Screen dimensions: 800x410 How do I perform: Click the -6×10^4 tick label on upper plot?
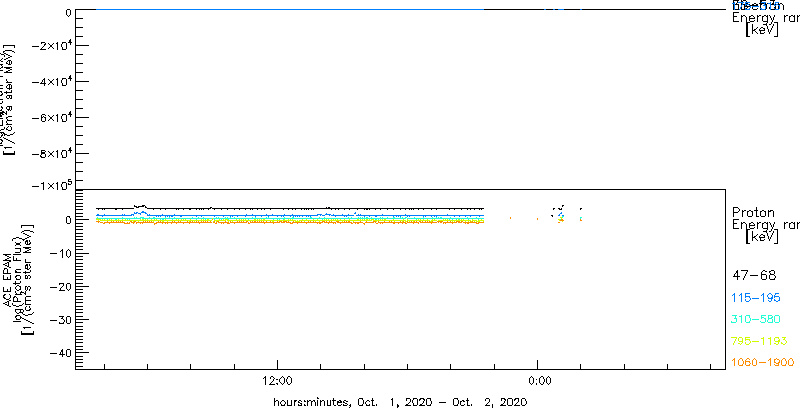(x=51, y=118)
